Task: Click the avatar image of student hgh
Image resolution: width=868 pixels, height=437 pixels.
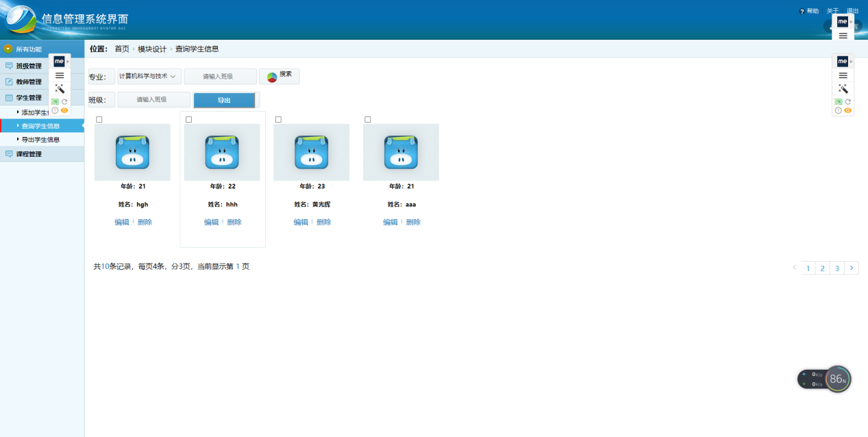Action: coord(132,152)
